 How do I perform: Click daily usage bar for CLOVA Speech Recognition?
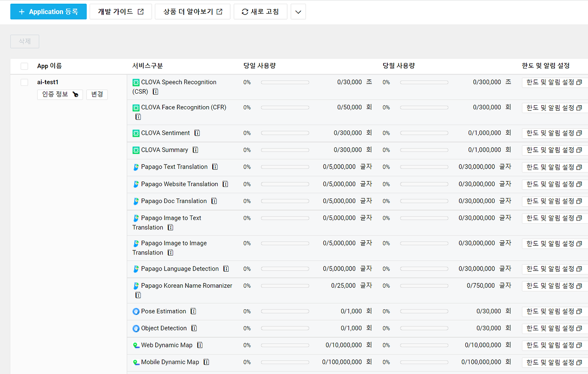click(285, 82)
